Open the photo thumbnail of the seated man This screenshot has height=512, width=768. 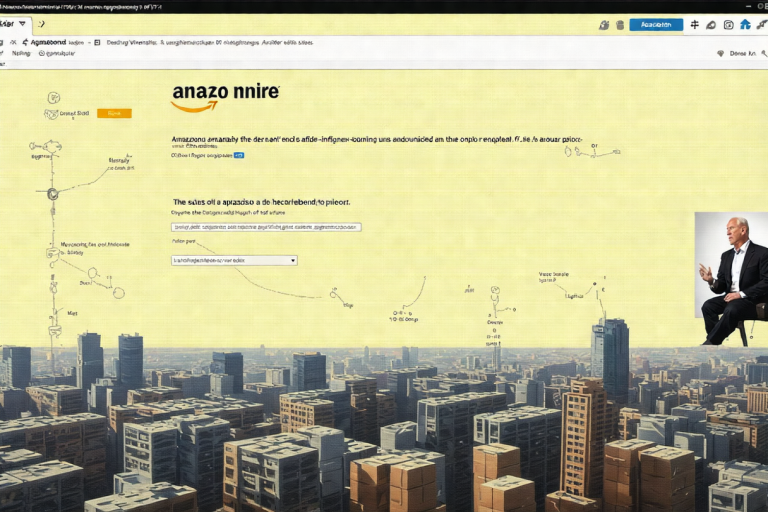731,278
